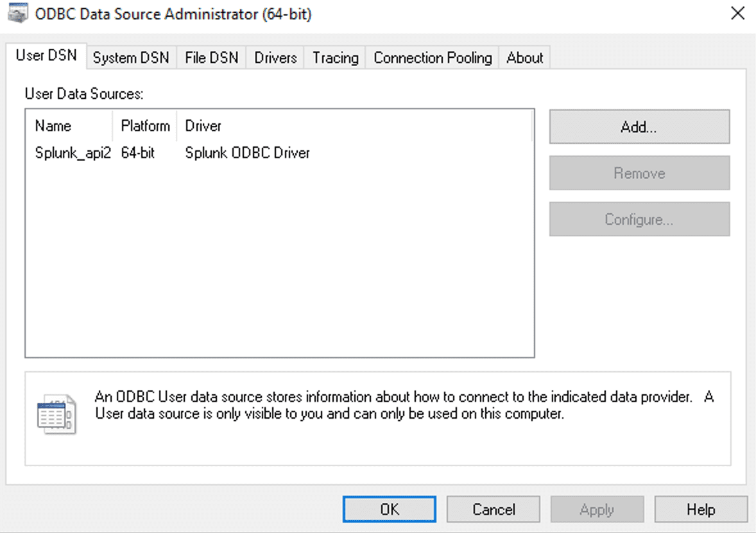
Task: Select the Splunk_api2 data source
Action: click(72, 153)
